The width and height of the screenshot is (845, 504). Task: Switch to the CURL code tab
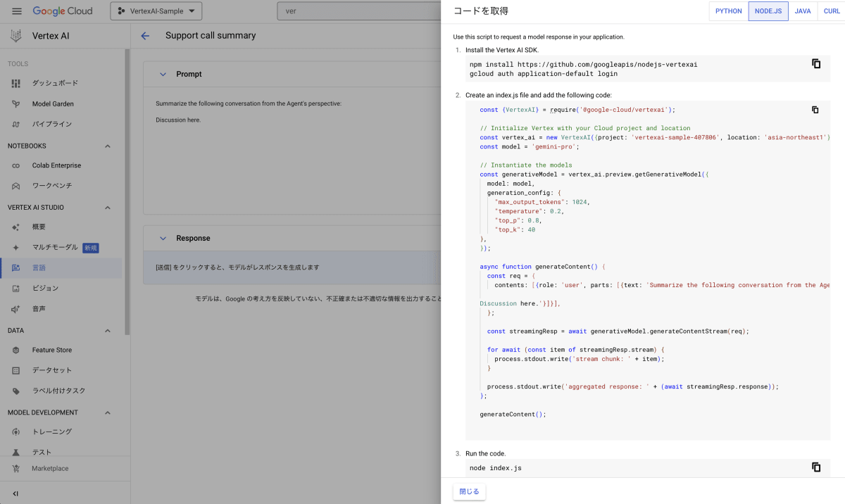832,11
